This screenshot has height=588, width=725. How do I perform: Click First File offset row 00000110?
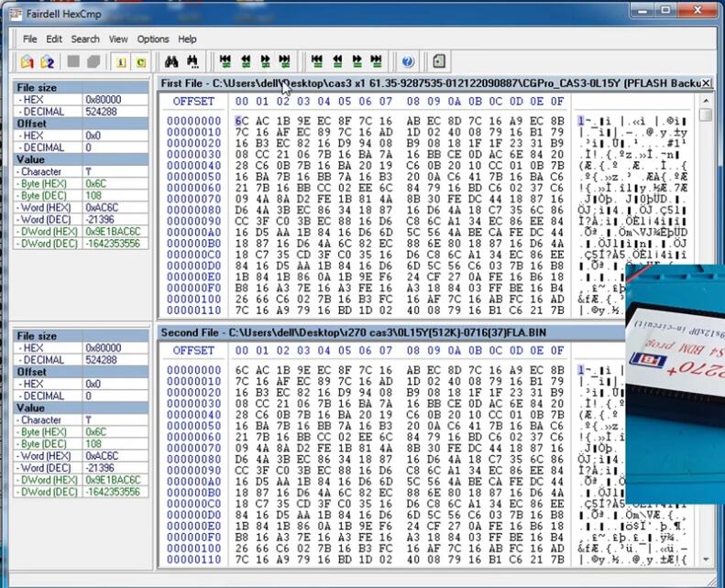tap(193, 310)
